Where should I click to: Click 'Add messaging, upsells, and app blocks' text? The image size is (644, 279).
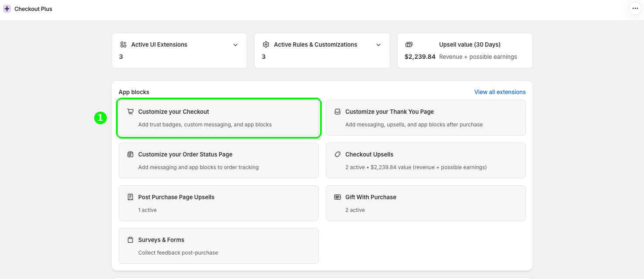tap(414, 125)
